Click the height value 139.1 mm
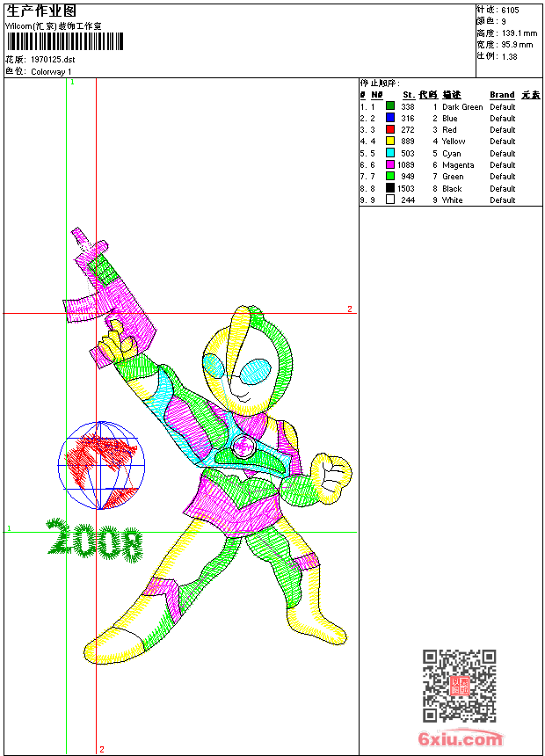This screenshot has width=545, height=756. 519,33
